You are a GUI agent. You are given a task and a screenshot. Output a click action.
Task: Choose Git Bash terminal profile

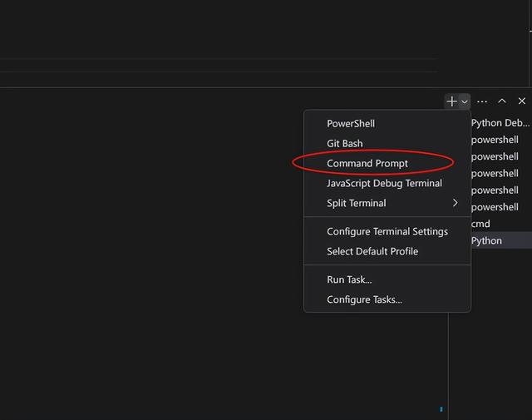pyautogui.click(x=345, y=143)
